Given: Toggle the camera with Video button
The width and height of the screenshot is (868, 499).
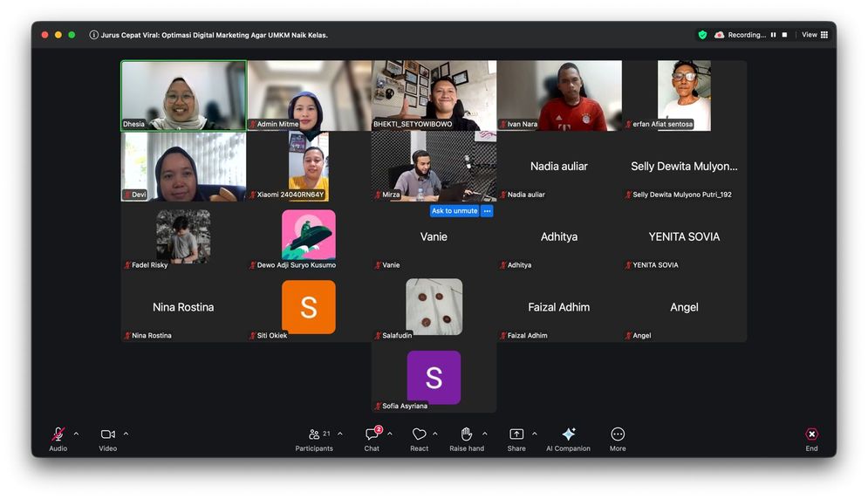Looking at the screenshot, I should 107,434.
